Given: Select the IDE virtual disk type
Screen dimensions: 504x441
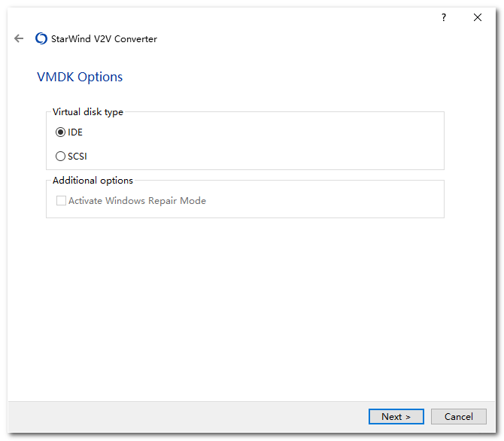Looking at the screenshot, I should coord(61,132).
